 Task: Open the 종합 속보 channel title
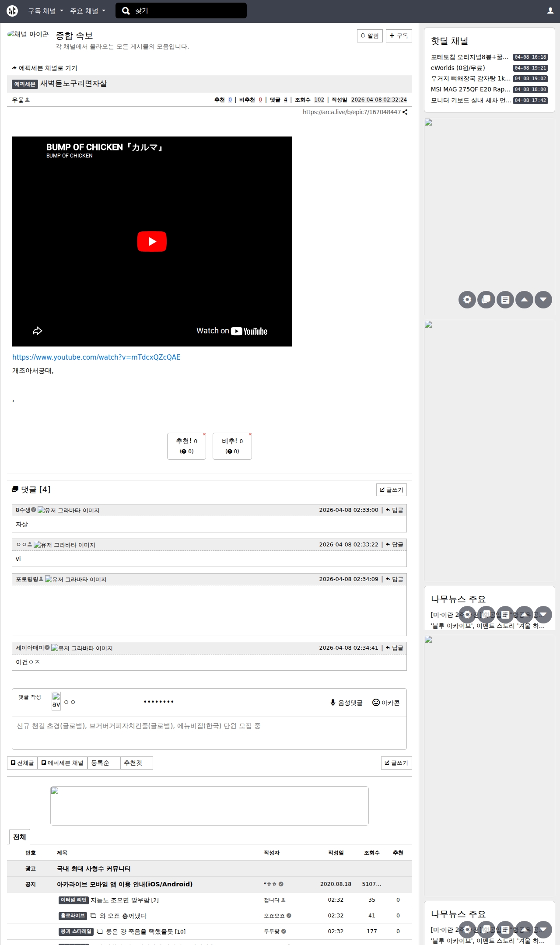[74, 35]
